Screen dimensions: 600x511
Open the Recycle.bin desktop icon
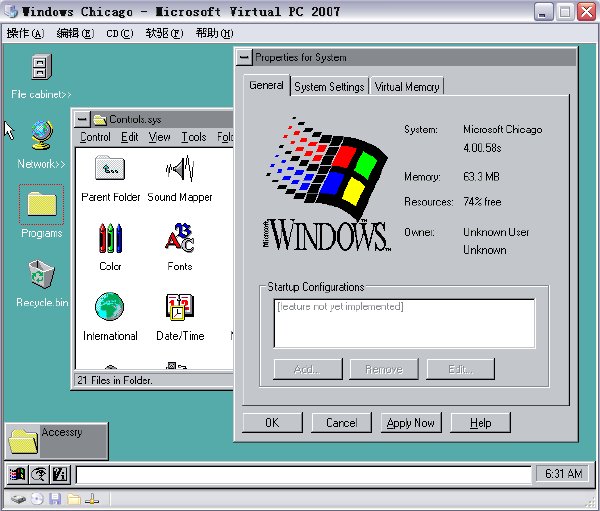[41, 274]
